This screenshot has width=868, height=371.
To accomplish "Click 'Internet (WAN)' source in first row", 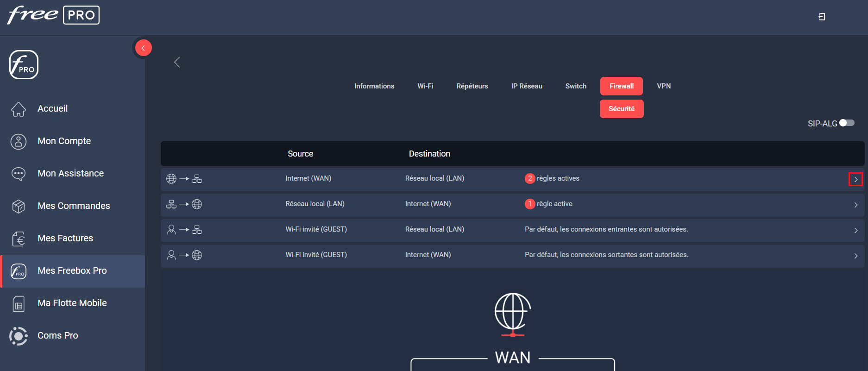I will coord(308,178).
